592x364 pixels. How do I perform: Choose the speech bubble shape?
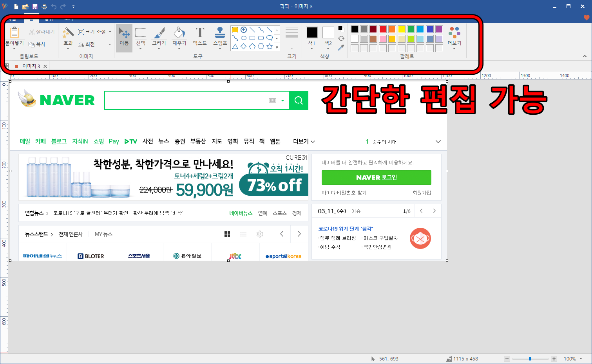[x=270, y=38]
